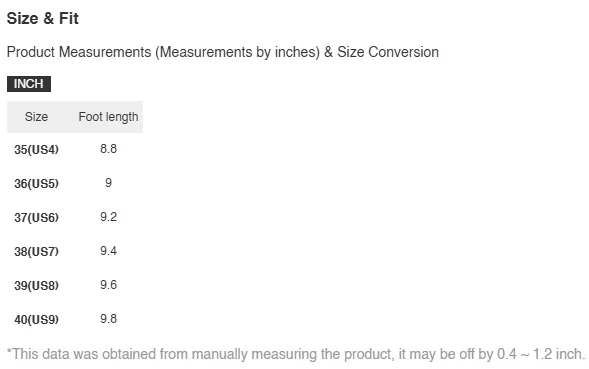
Task: Click the foot length value 9
Action: [x=109, y=183]
